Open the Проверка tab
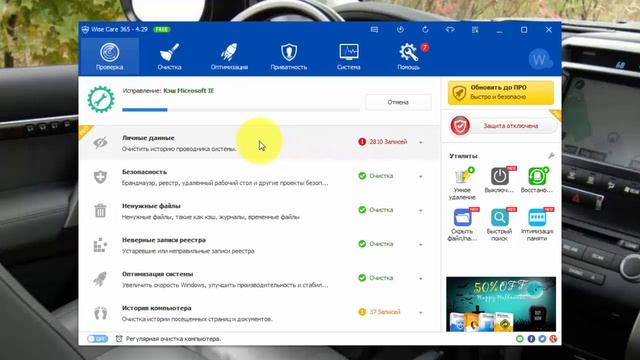Viewport: 640px width, 360px height. pyautogui.click(x=109, y=56)
